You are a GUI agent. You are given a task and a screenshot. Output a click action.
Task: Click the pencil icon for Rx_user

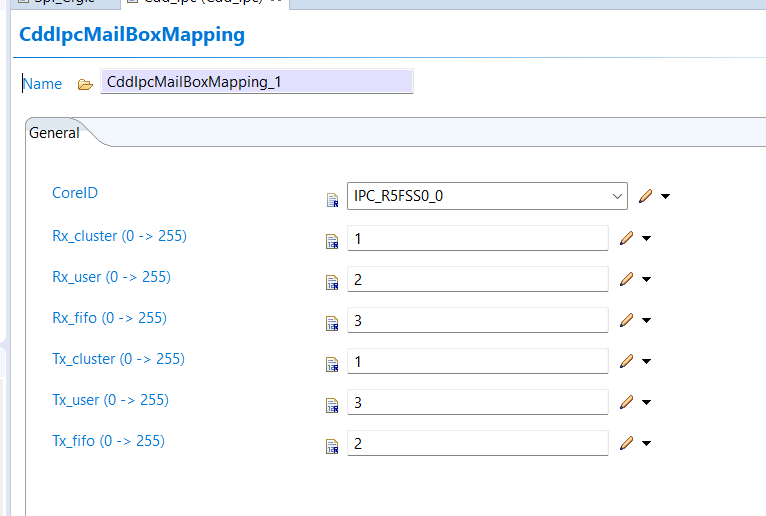tap(626, 279)
